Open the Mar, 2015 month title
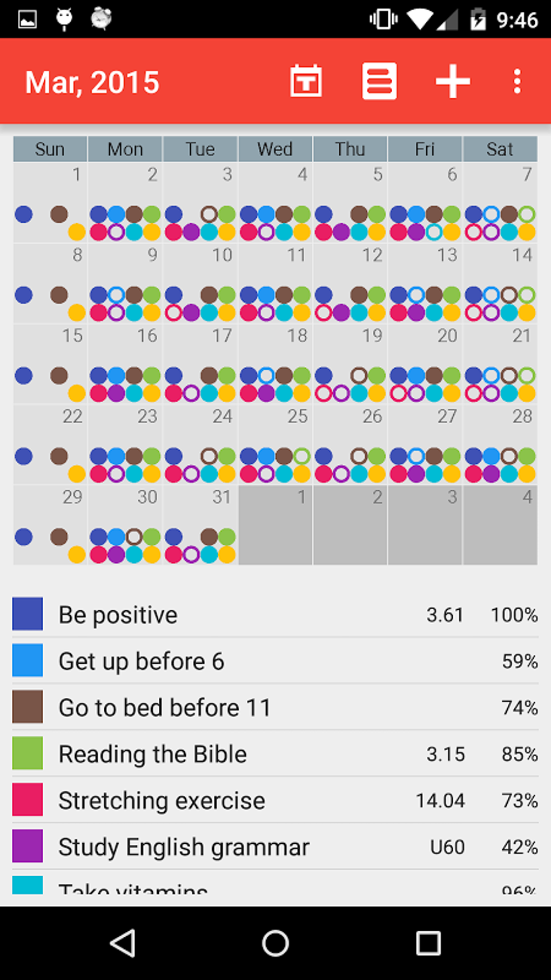Image resolution: width=551 pixels, height=980 pixels. pos(92,83)
